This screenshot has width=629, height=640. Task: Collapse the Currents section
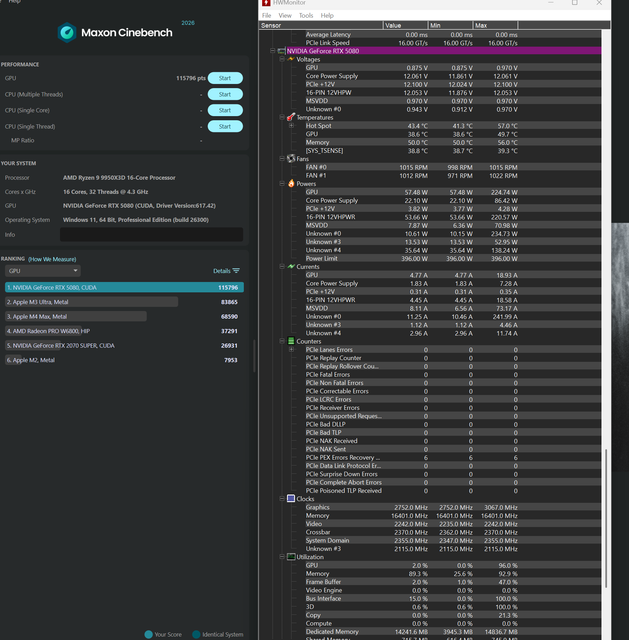(x=282, y=267)
